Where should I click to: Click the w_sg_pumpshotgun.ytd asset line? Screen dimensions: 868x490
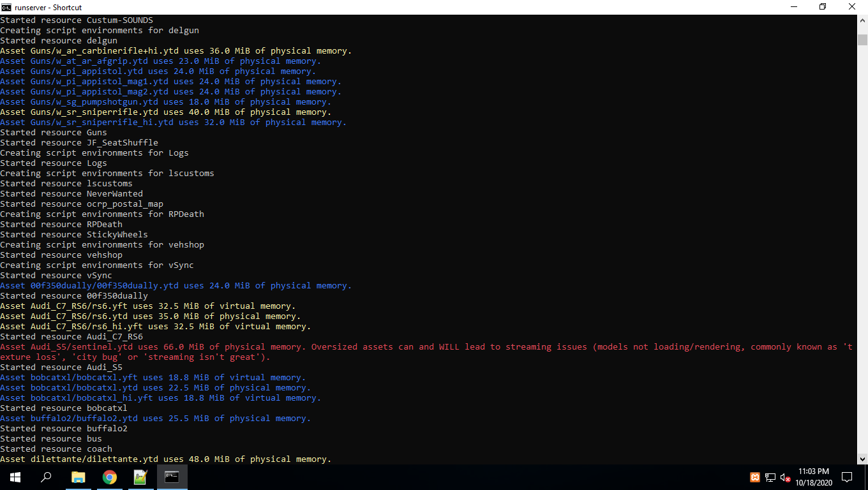[x=166, y=102]
